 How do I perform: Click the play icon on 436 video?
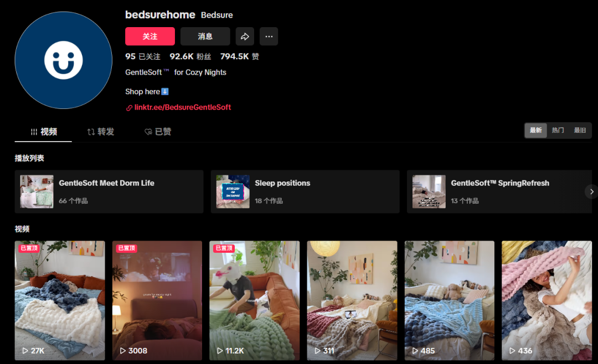(x=512, y=351)
